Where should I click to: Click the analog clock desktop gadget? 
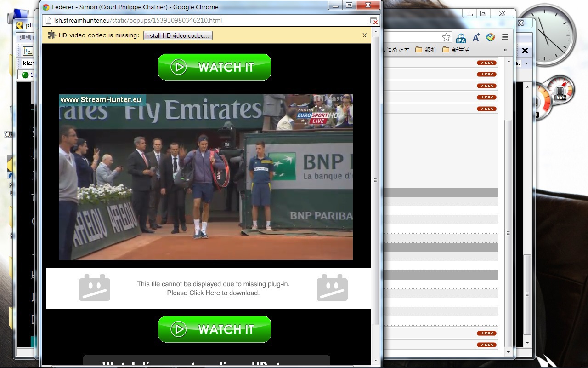pyautogui.click(x=546, y=35)
